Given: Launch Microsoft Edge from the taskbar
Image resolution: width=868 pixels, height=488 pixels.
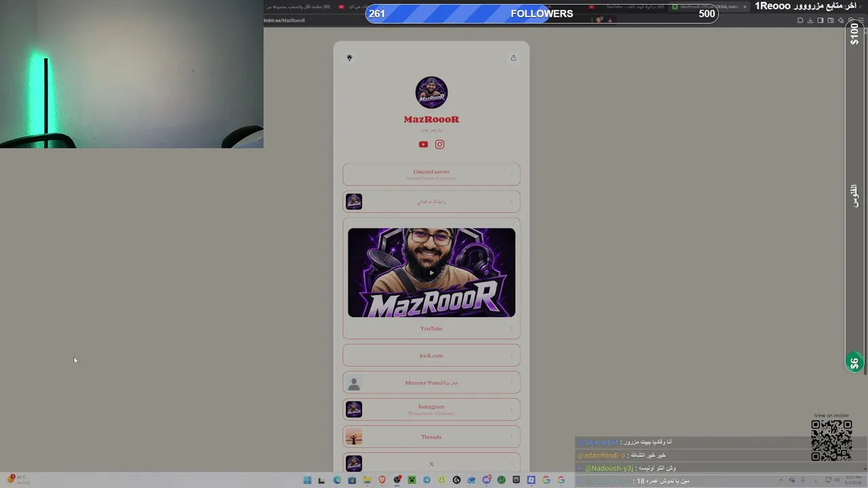Looking at the screenshot, I should click(337, 480).
